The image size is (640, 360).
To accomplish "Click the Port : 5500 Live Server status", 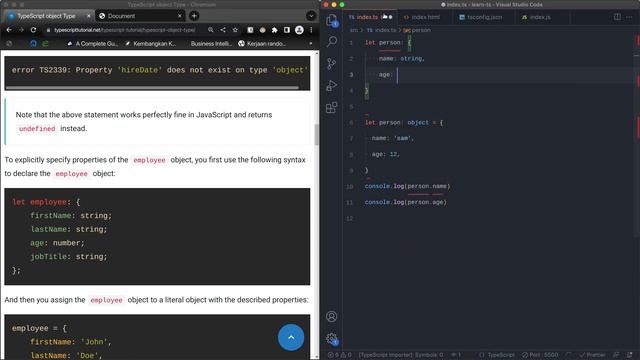I will 540,355.
